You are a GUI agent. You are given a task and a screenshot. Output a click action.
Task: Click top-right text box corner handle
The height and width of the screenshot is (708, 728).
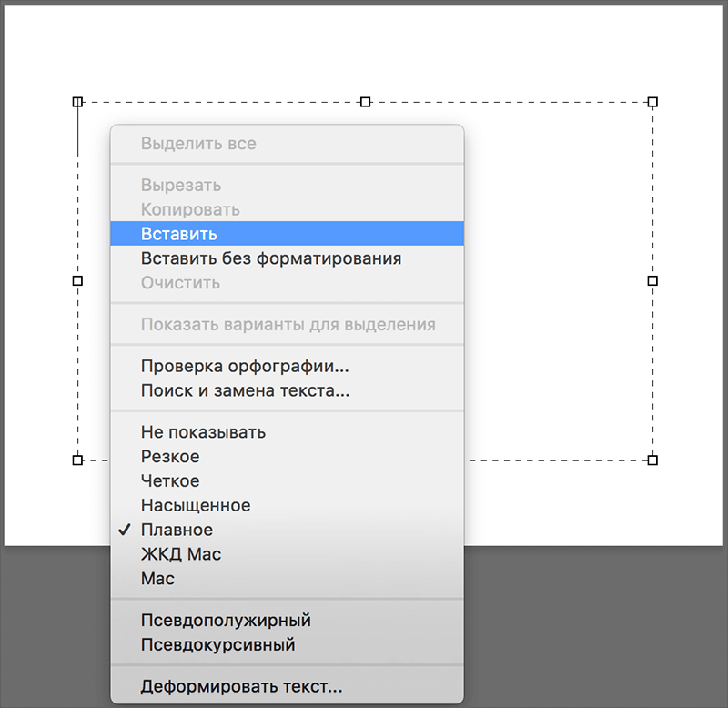pos(652,102)
